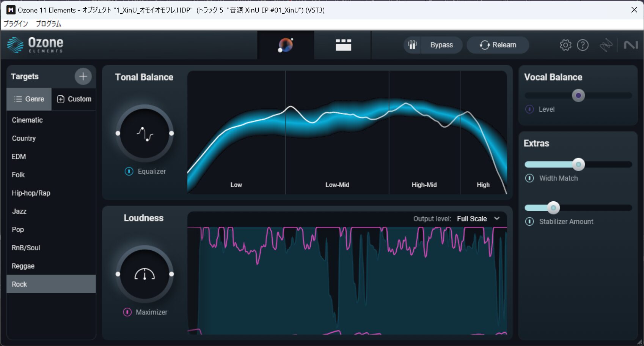
Task: Choose the Reggae genre target
Action: (51, 266)
